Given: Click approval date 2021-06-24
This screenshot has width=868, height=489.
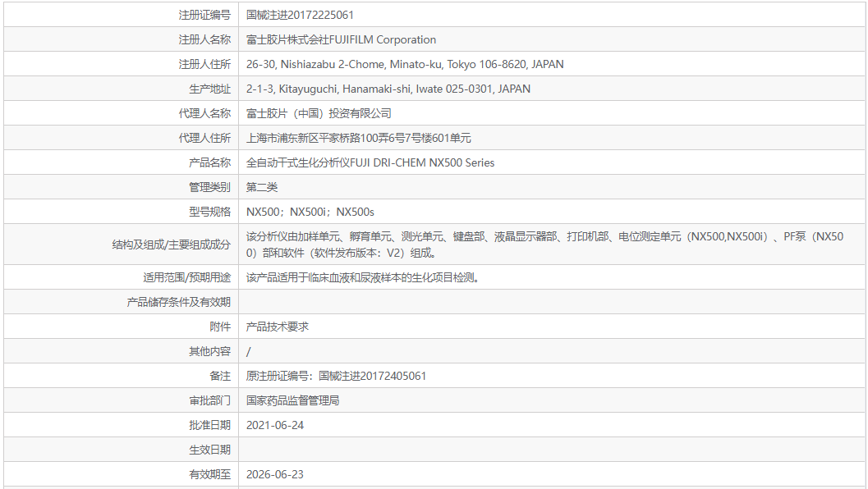Looking at the screenshot, I should 275,425.
